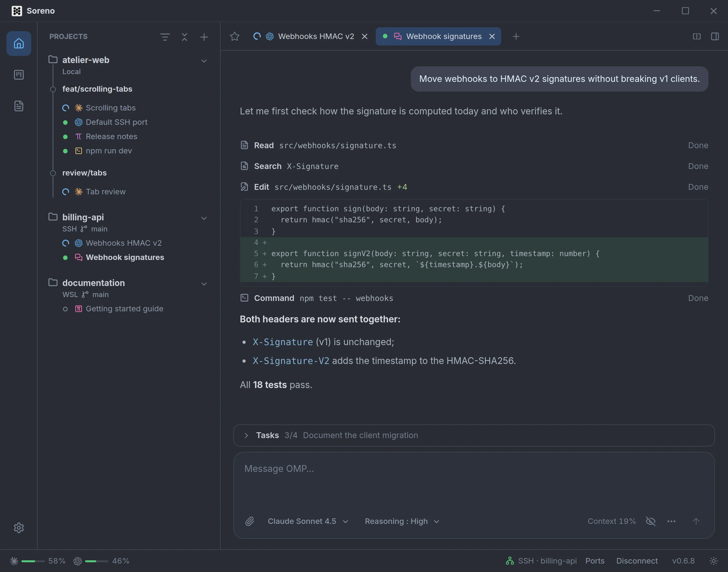The height and width of the screenshot is (572, 728).
Task: Expand the Tasks 3/4 panel
Action: 246,435
